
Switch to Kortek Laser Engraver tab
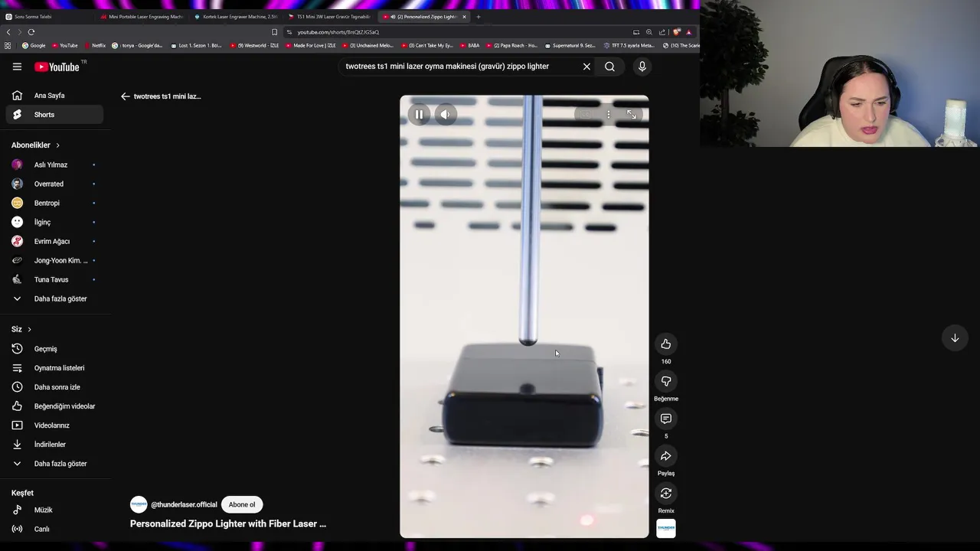point(235,16)
